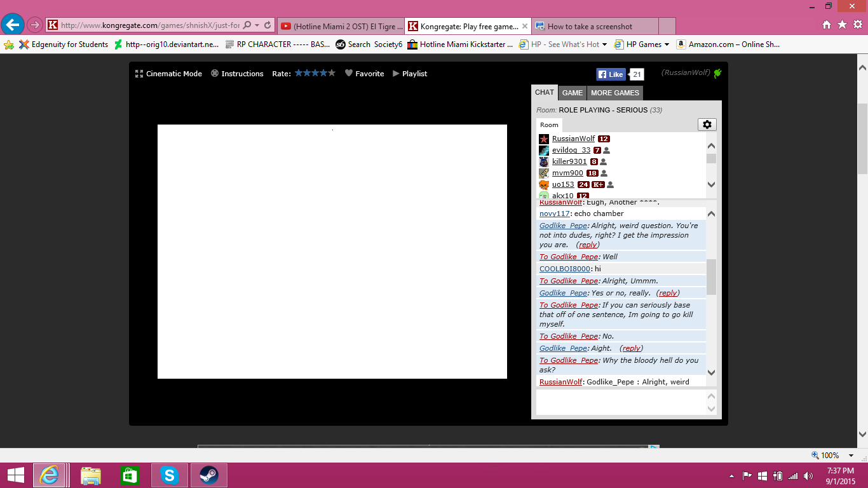This screenshot has width=868, height=488.
Task: Open the Windows Store taskbar icon
Action: click(x=130, y=475)
